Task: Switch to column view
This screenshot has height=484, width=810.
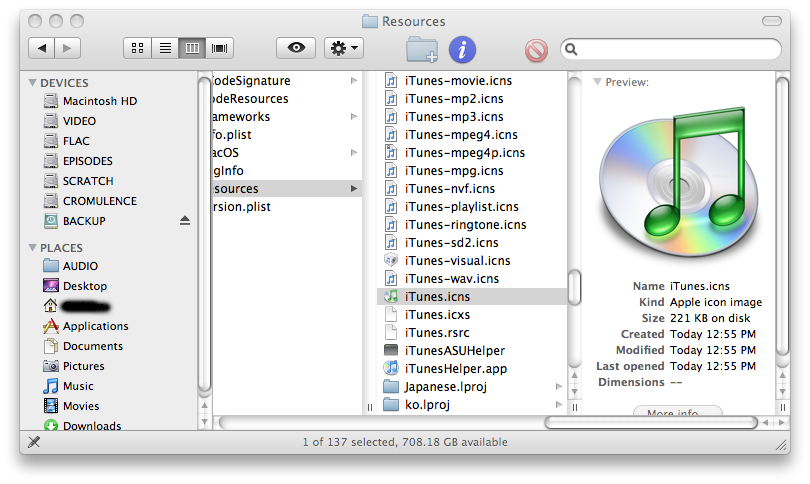Action: [x=192, y=48]
